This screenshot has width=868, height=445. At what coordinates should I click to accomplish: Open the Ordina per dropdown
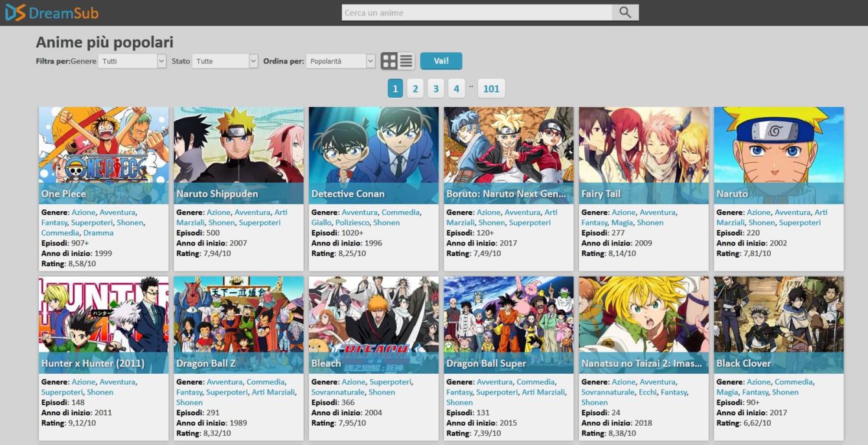pyautogui.click(x=341, y=61)
